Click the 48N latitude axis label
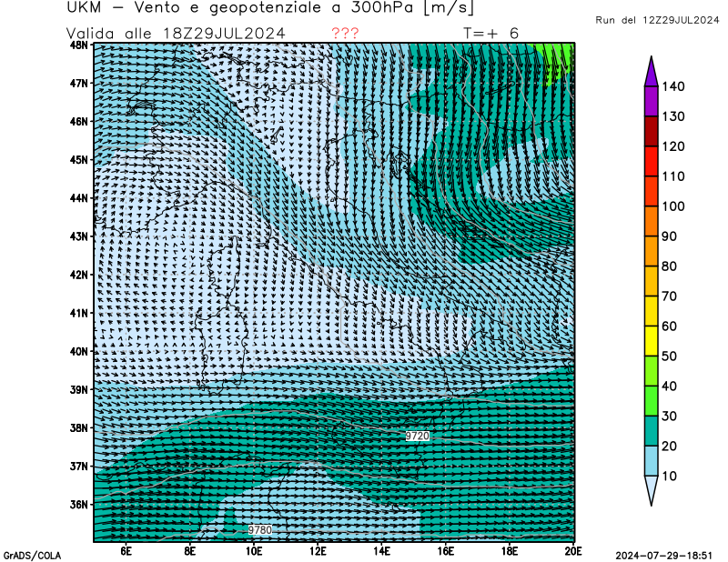 point(79,45)
